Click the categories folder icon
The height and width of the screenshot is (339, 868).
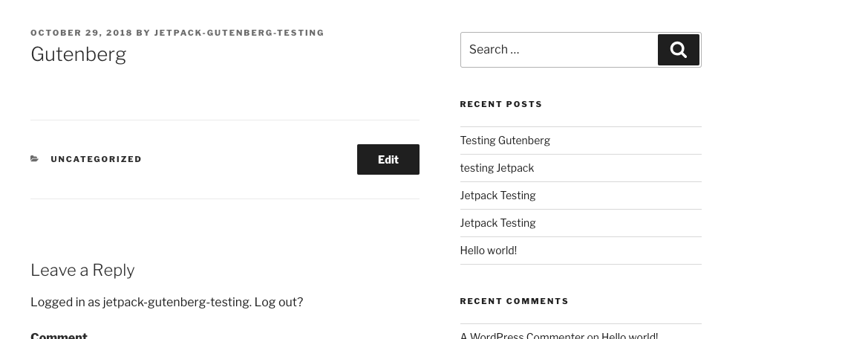click(x=35, y=159)
